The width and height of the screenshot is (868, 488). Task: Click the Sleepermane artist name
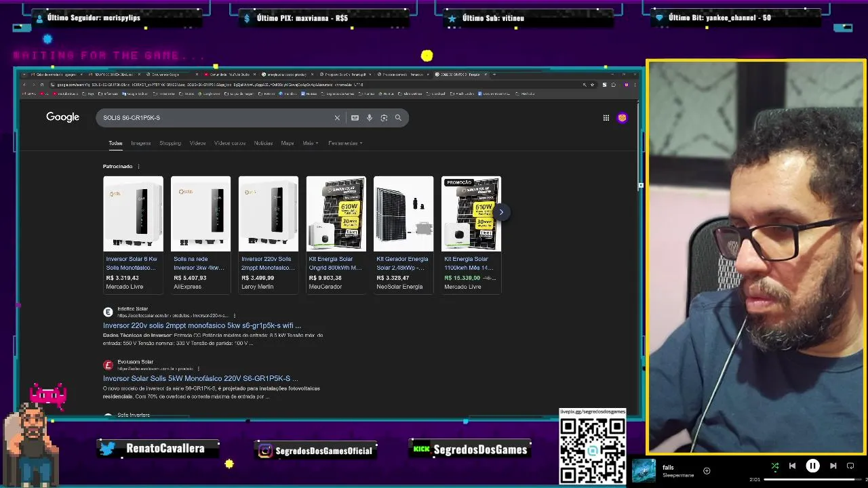coord(678,476)
